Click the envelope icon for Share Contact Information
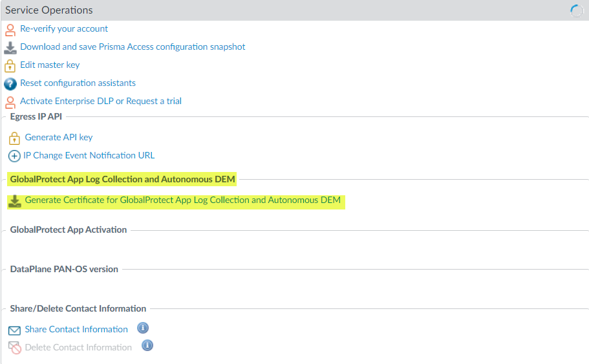This screenshot has height=364, width=589. click(14, 330)
